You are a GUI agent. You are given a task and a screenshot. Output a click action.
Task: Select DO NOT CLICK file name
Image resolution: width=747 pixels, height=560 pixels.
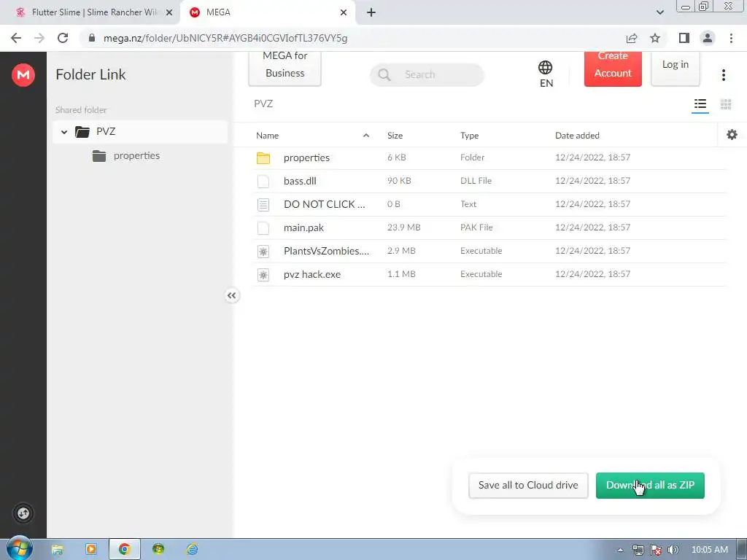325,204
